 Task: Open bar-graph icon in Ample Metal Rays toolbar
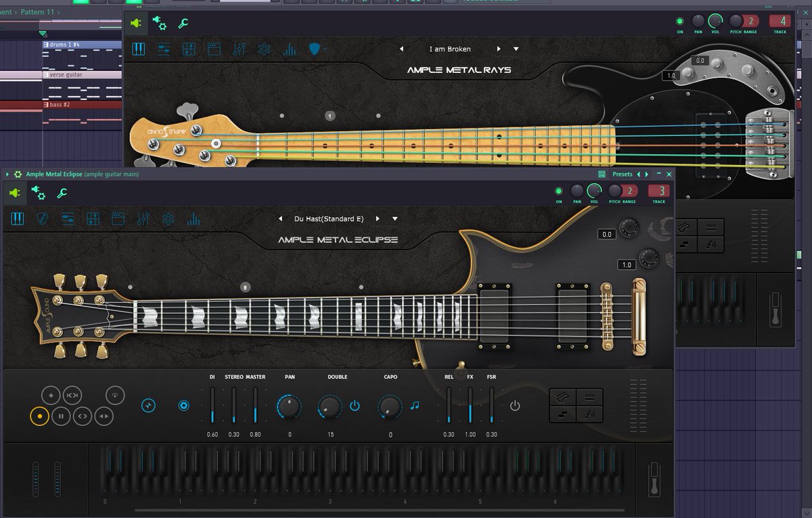pyautogui.click(x=289, y=49)
